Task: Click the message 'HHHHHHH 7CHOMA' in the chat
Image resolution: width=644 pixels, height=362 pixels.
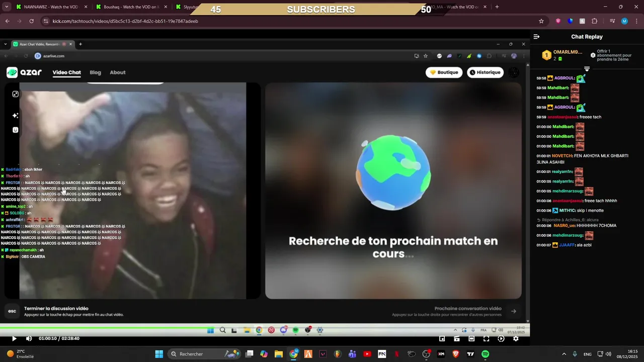Action: tap(596, 226)
